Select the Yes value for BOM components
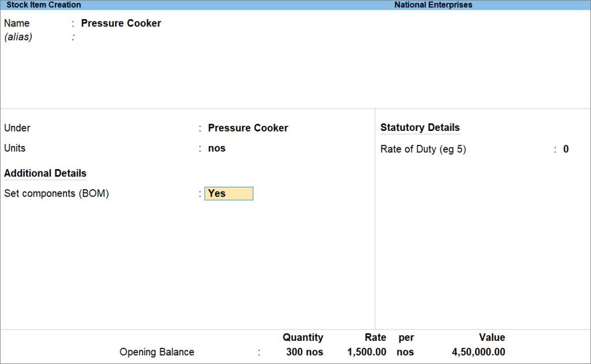 pos(229,193)
